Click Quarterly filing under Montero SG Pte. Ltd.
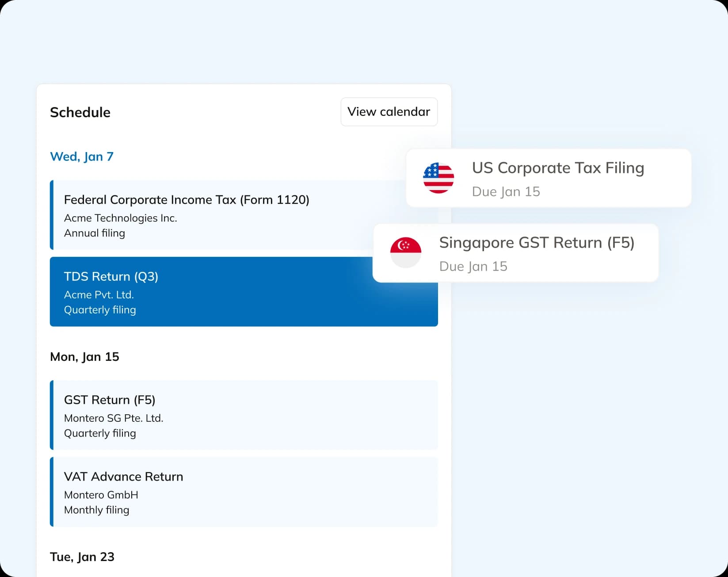This screenshot has height=577, width=728. (x=100, y=433)
